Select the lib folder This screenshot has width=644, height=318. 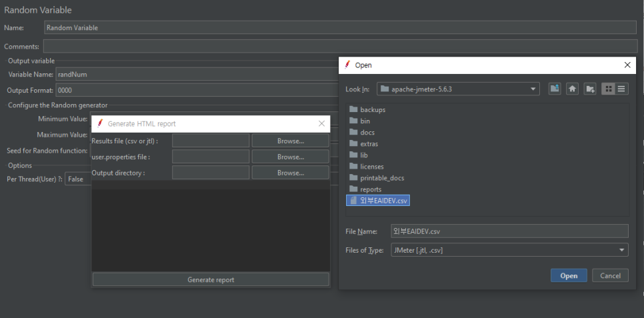point(359,155)
